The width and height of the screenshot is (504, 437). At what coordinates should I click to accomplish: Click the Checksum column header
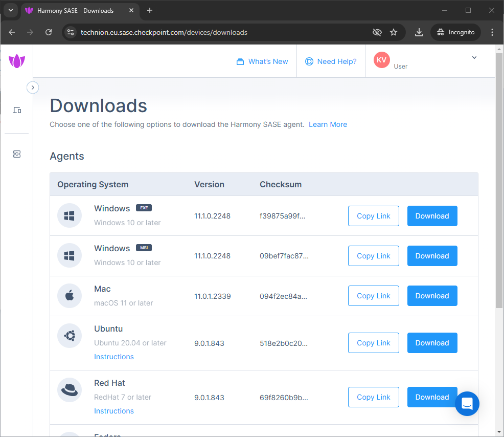(281, 184)
